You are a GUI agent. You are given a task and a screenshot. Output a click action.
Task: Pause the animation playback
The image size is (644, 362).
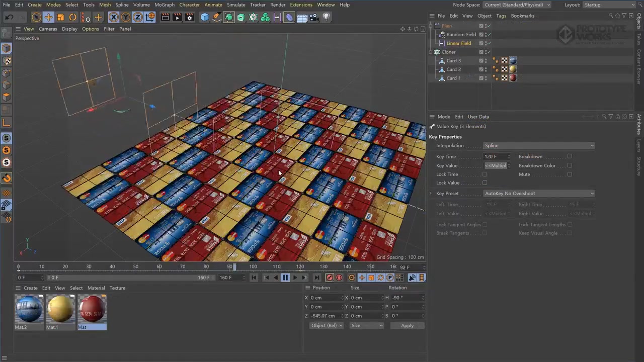pos(285,278)
